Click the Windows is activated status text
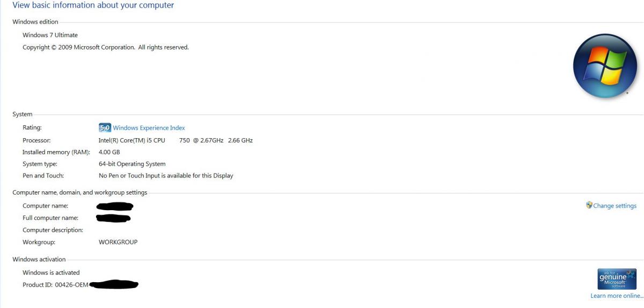This screenshot has width=644, height=308. coord(51,273)
